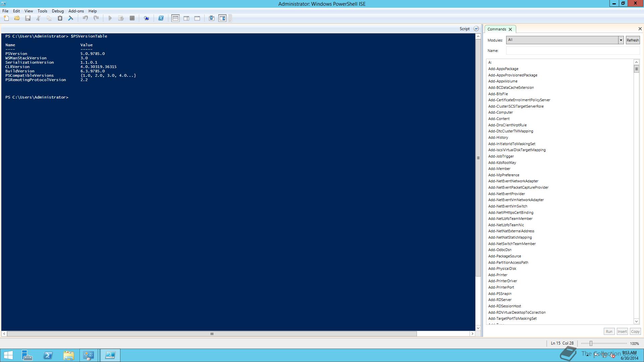Open the View menu

tap(29, 11)
